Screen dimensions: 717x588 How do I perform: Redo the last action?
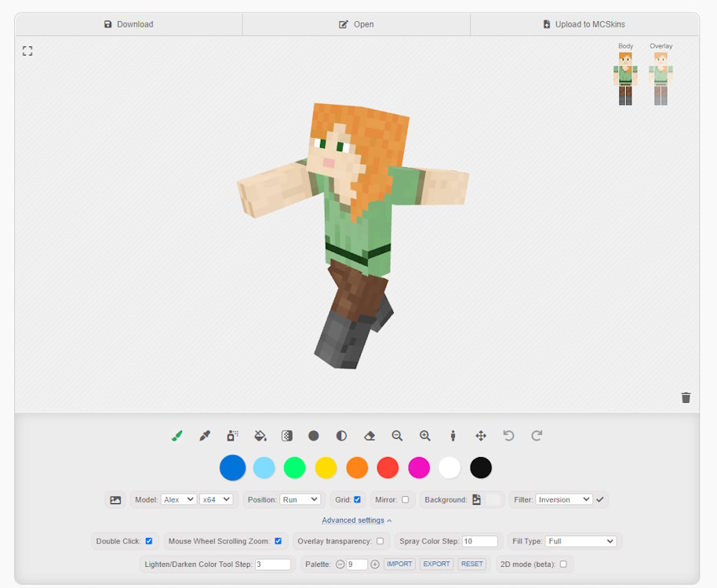tap(537, 436)
